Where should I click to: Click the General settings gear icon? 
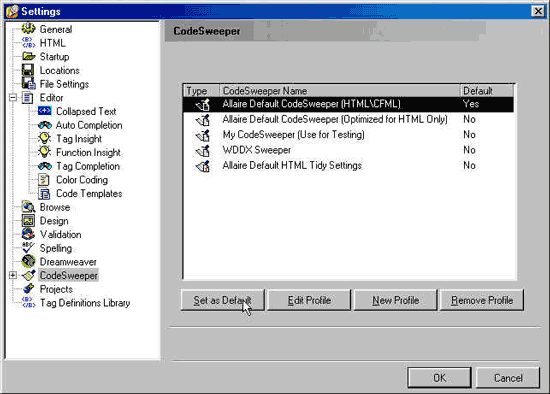(x=28, y=29)
